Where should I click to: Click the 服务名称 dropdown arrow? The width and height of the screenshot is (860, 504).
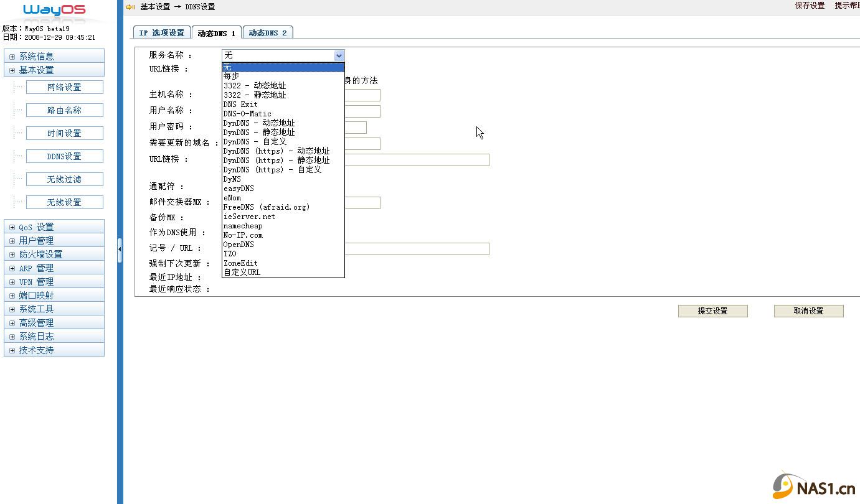[x=339, y=55]
